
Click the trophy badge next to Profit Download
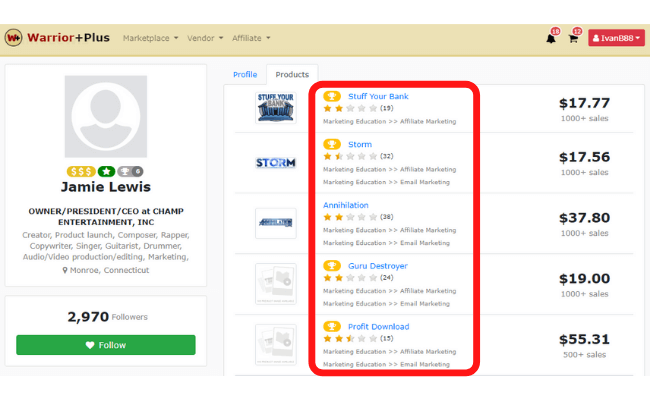332,327
